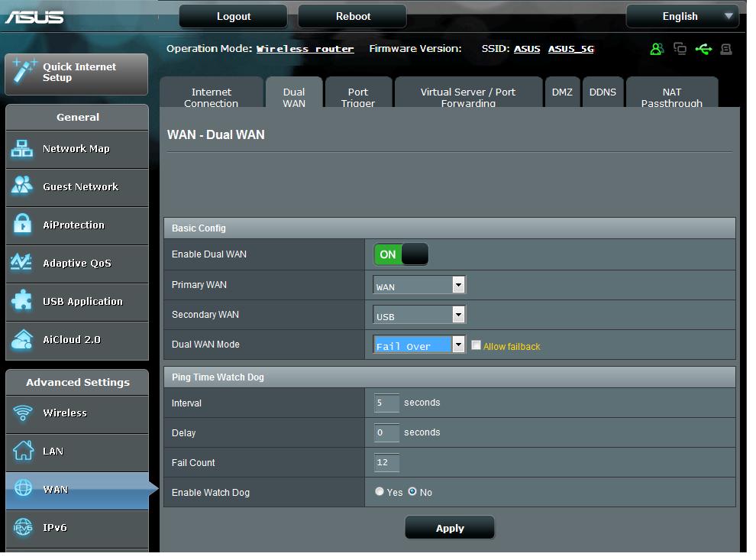756x560 pixels.
Task: Click the ASUS_5G SSID link
Action: pyautogui.click(x=571, y=49)
